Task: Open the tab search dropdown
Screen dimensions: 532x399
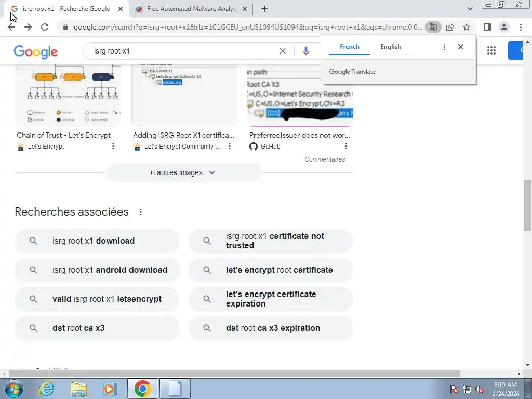Action: point(470,9)
